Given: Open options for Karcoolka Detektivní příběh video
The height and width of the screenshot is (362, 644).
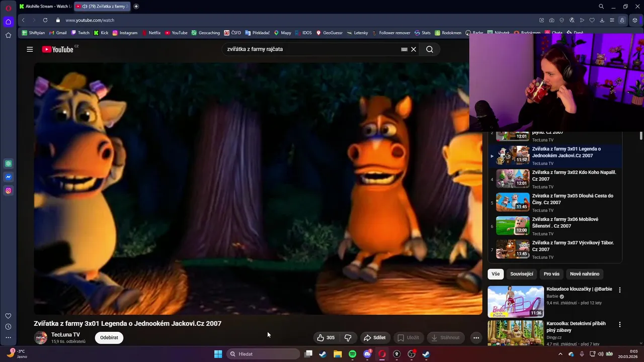Looking at the screenshot, I should [x=620, y=325].
